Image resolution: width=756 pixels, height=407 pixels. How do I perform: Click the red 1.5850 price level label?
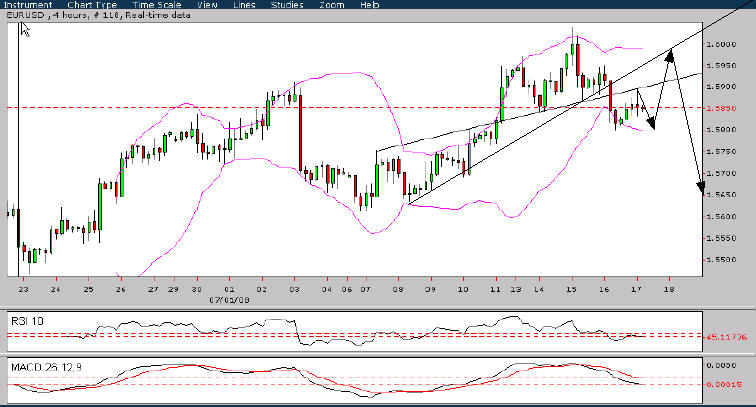721,109
